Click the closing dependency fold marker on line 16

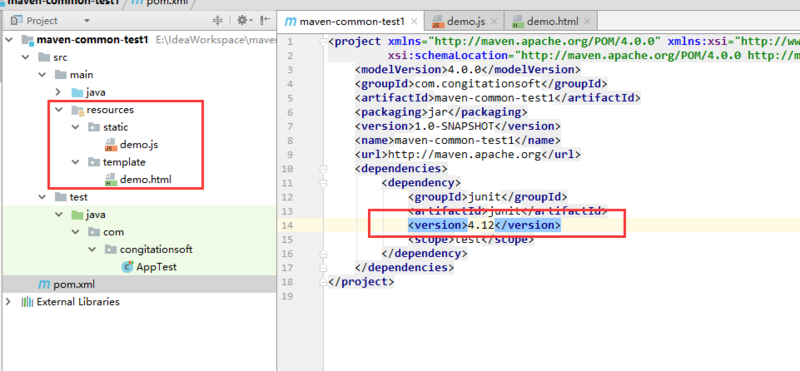pos(322,253)
